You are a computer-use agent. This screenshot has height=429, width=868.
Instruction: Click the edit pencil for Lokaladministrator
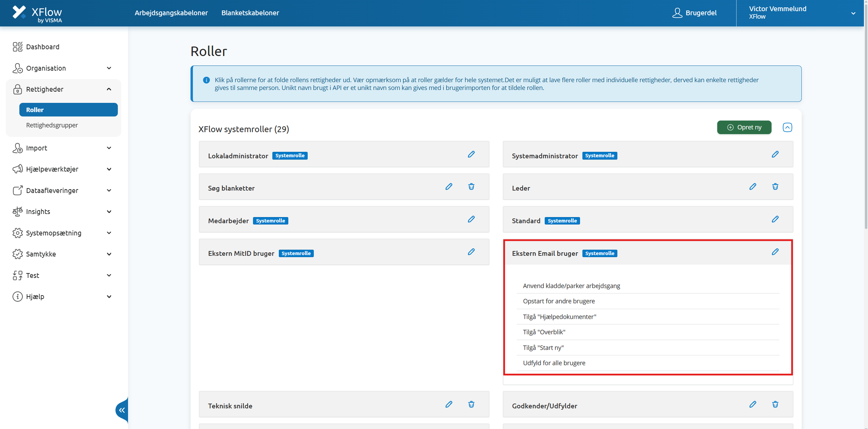point(471,154)
